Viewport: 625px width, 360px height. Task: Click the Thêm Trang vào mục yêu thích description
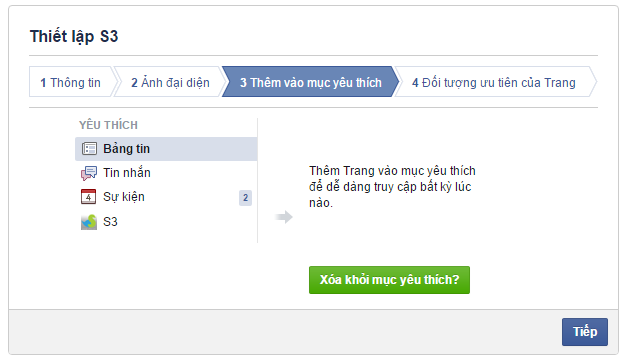(x=392, y=187)
